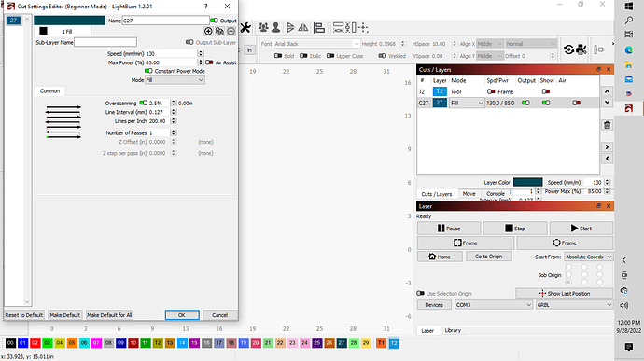Image resolution: width=644 pixels, height=361 pixels.
Task: Toggle Overscanning on or off
Action: (x=144, y=104)
